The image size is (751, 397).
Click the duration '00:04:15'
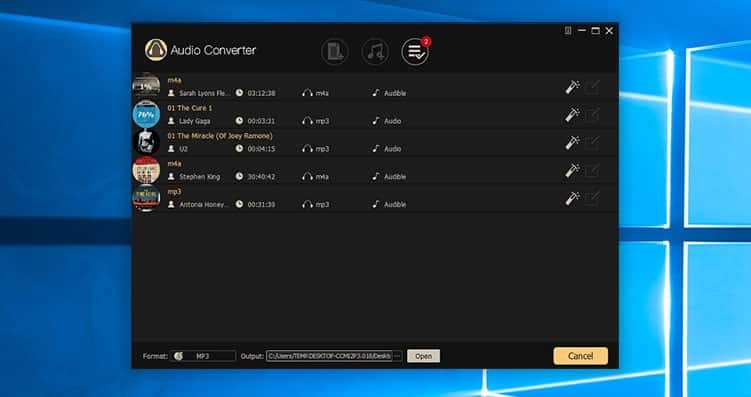point(261,149)
